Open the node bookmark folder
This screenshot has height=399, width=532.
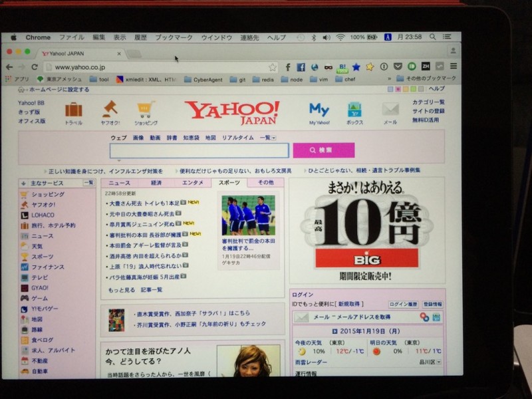point(292,79)
